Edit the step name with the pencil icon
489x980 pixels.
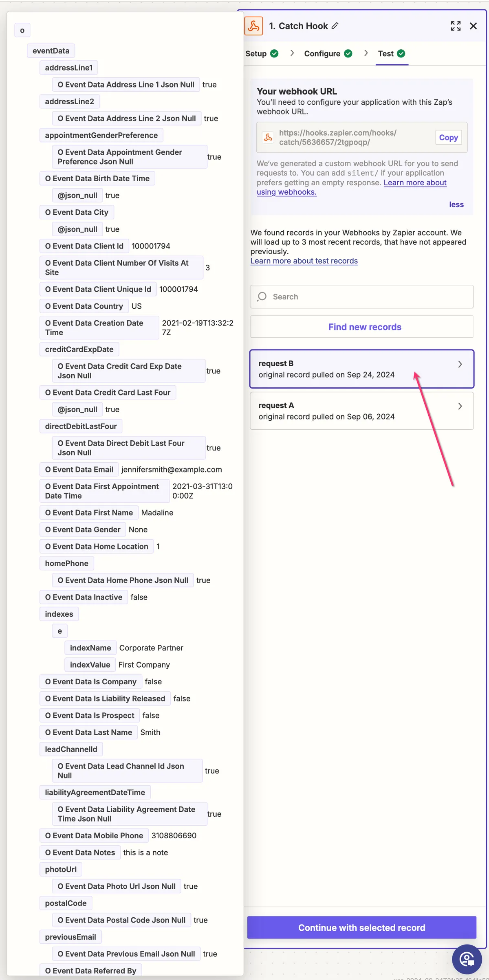click(335, 26)
